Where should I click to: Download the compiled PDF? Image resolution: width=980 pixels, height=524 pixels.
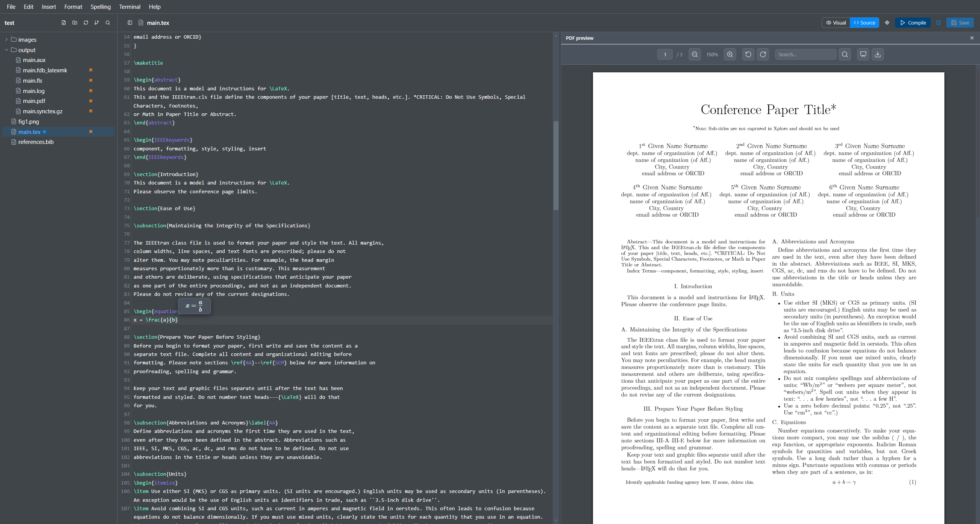click(x=878, y=54)
